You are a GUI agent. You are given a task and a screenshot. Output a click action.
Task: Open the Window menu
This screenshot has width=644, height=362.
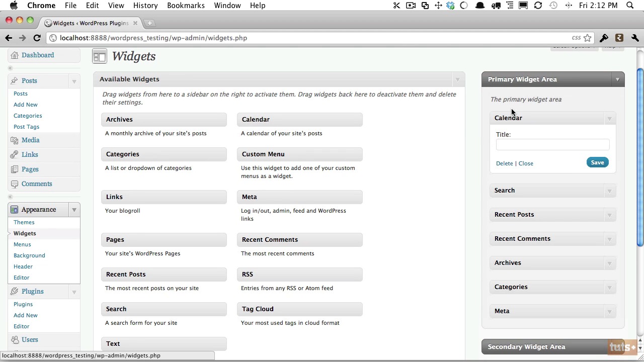(227, 6)
